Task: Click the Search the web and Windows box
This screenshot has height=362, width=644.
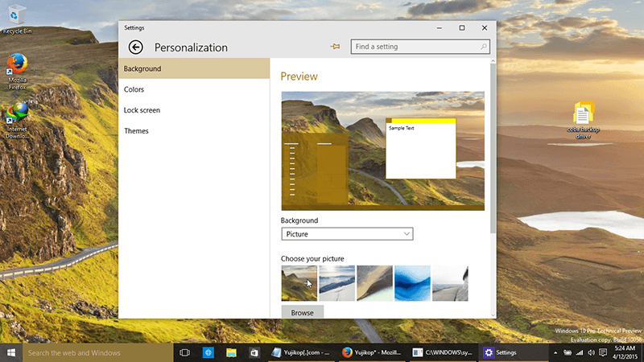Action: click(97, 352)
